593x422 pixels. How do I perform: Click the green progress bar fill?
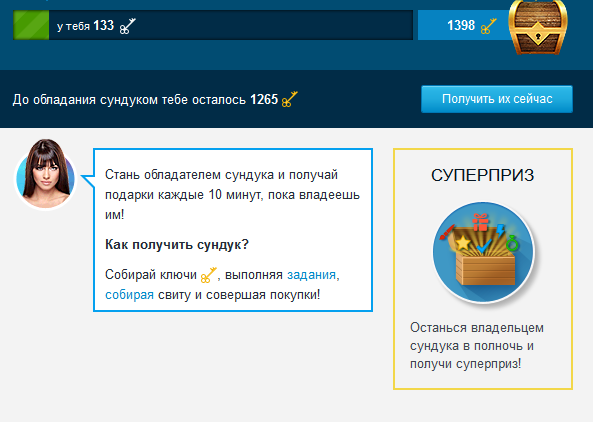click(x=31, y=25)
